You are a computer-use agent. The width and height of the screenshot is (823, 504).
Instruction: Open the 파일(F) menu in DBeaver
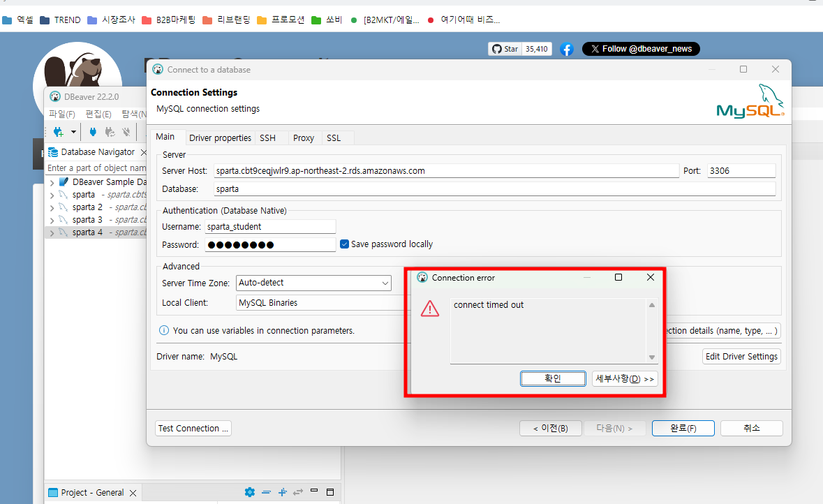62,114
